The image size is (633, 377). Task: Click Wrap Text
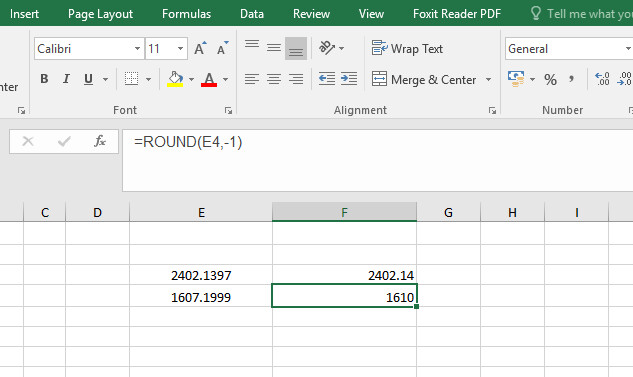coord(407,48)
